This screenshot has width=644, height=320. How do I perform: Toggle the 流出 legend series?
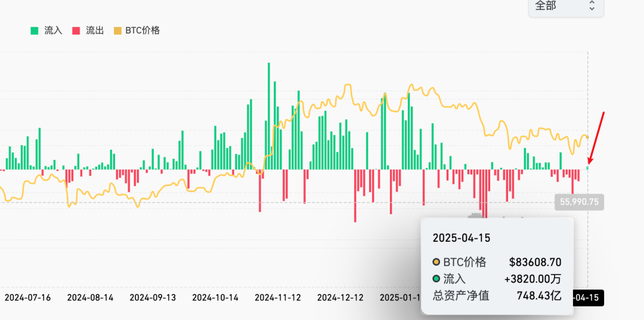(x=88, y=30)
